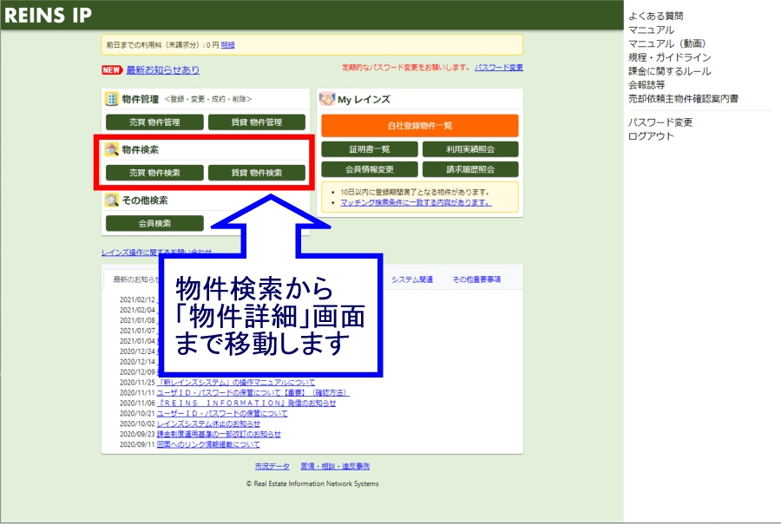Click the REINS IP header logo

48,16
